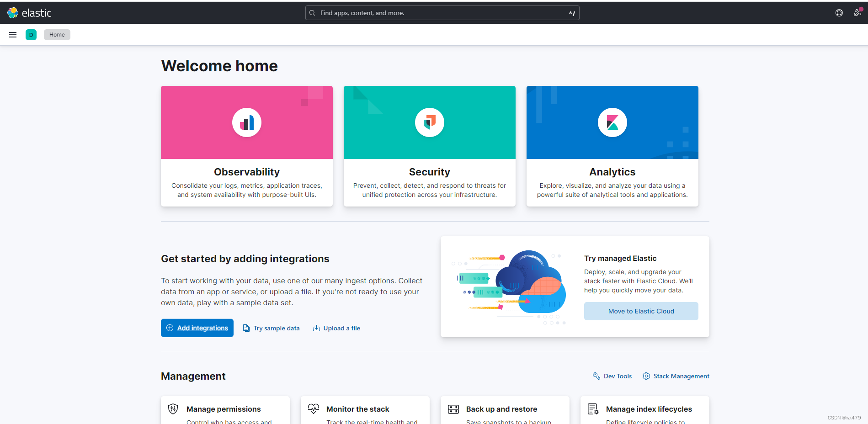Click the Back up and restore icon
Viewport: 868px width, 424px height.
tap(453, 409)
